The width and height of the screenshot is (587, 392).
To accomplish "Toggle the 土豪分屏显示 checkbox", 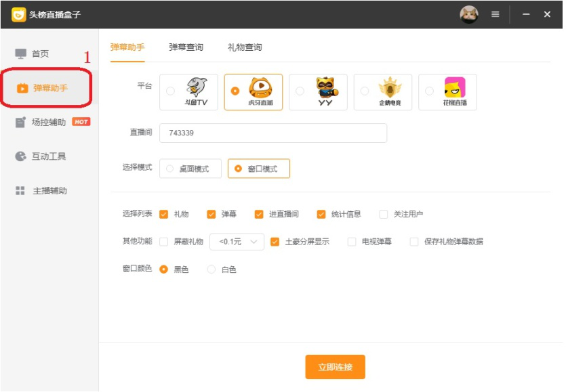I will (x=275, y=242).
